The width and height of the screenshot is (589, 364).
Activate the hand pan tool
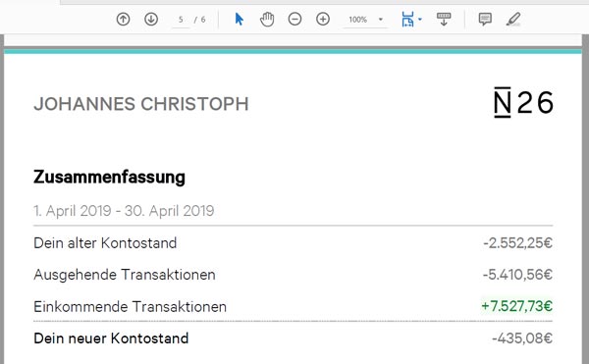267,20
